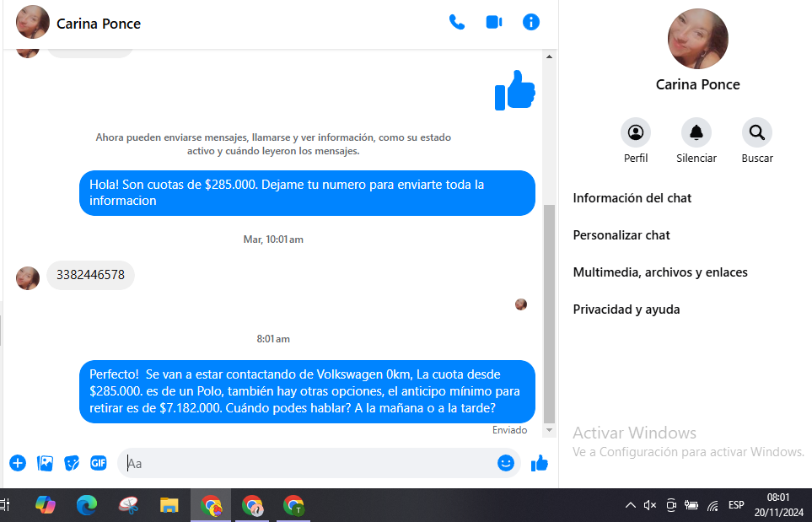The height and width of the screenshot is (522, 812).
Task: Click the chat scrollbar down arrow
Action: [x=549, y=430]
